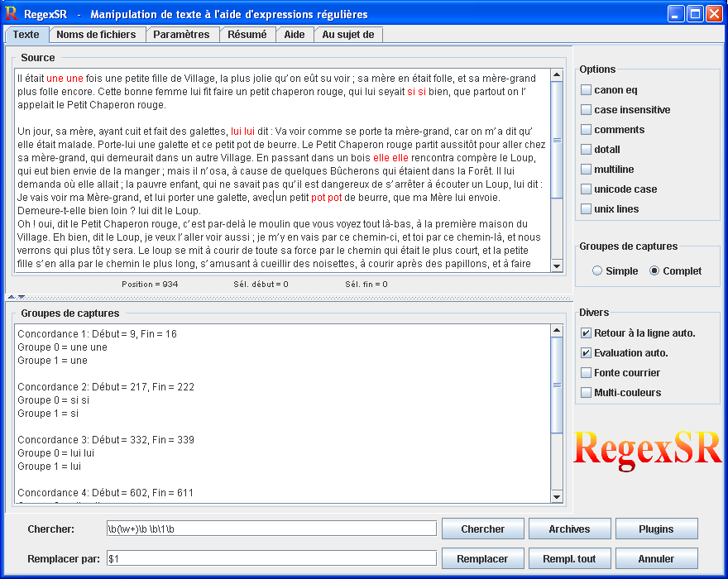This screenshot has height=579, width=728.
Task: Expand split pane with down arrow
Action: tap(21, 296)
